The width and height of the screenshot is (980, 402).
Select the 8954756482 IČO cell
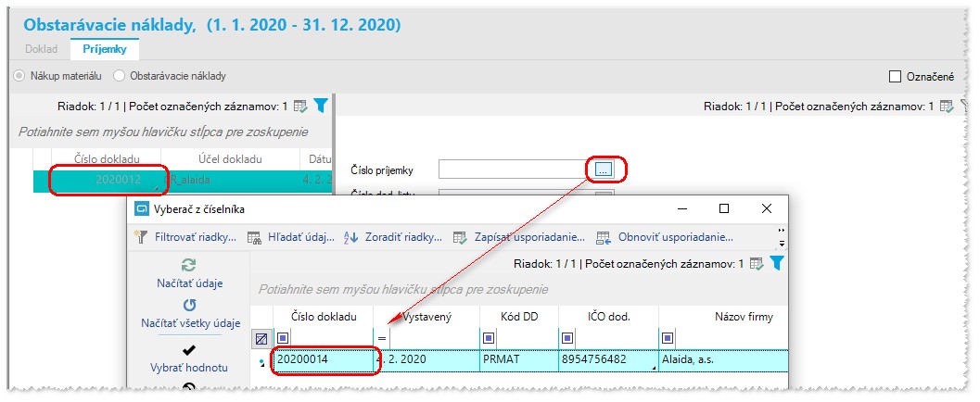pyautogui.click(x=609, y=360)
